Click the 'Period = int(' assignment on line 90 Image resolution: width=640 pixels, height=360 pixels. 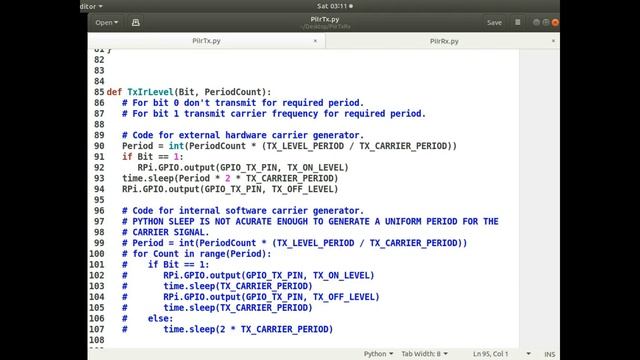pyautogui.click(x=289, y=146)
